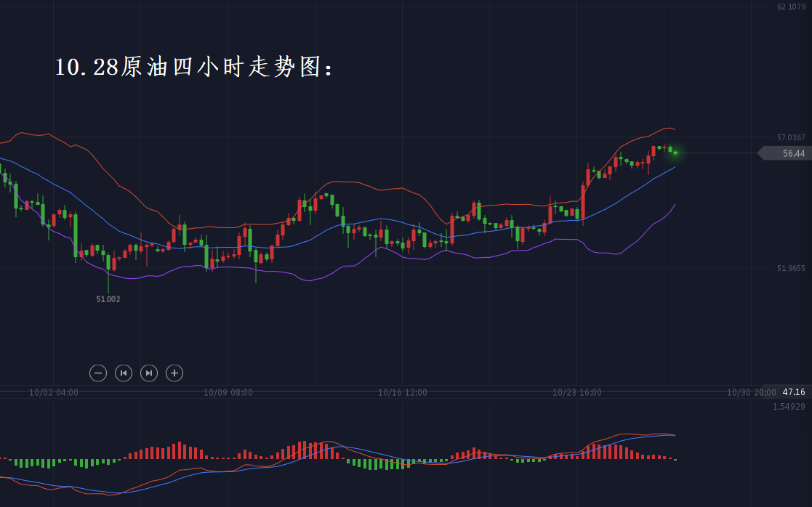The width and height of the screenshot is (812, 507).
Task: Click the 62.1079 price scale label
Action: click(x=791, y=7)
